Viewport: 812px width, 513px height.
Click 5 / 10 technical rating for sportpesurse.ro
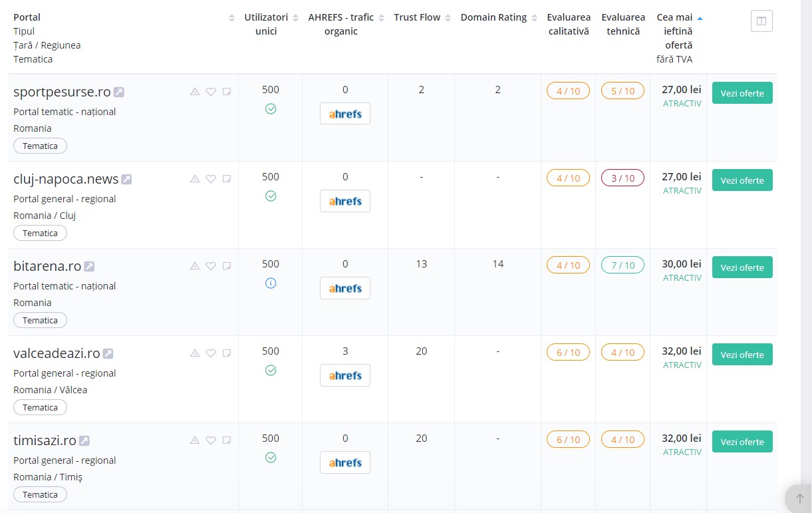tap(622, 90)
